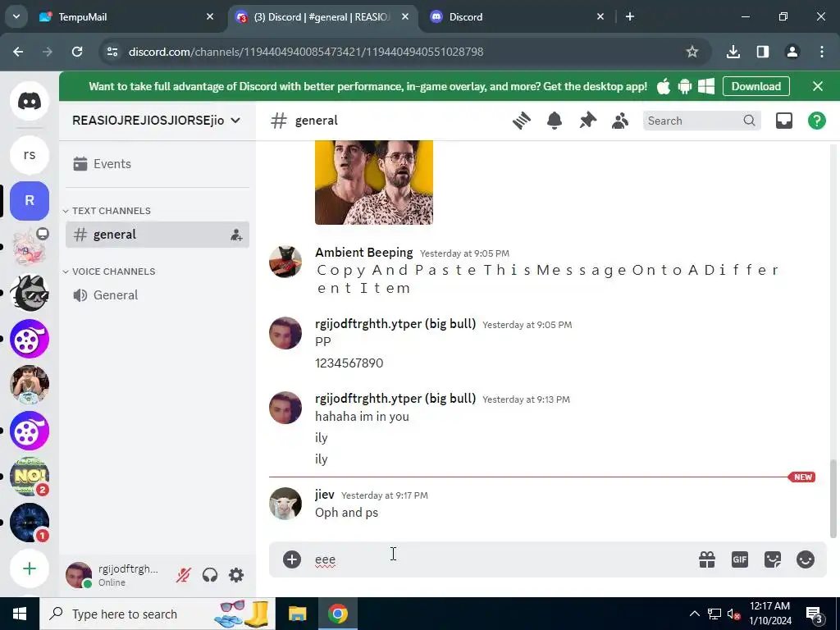Collapse the VOICE CHANNELS category
840x630 pixels.
(109, 272)
